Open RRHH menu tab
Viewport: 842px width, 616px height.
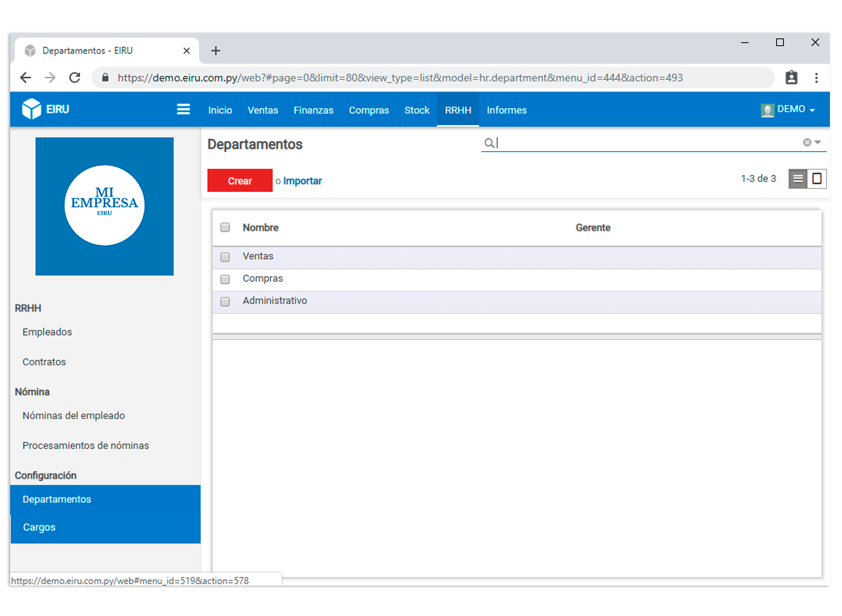[x=458, y=110]
